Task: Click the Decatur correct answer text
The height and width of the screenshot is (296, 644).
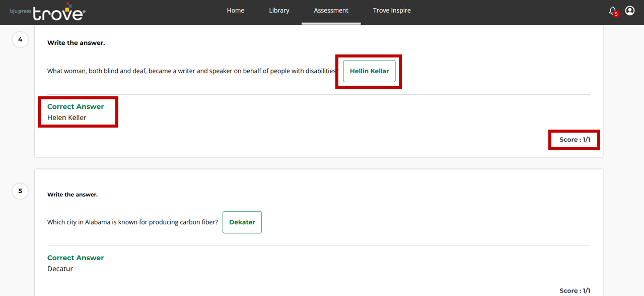Action: click(x=60, y=269)
